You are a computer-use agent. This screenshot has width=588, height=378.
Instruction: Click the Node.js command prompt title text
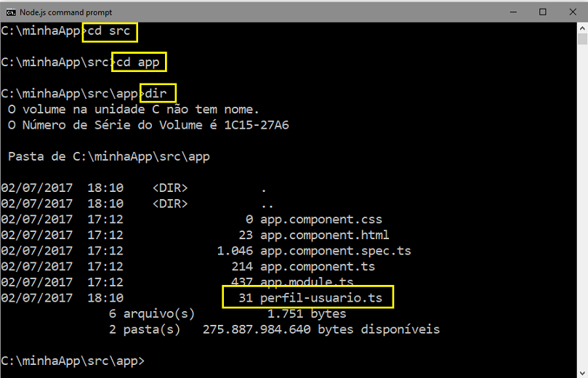(65, 12)
